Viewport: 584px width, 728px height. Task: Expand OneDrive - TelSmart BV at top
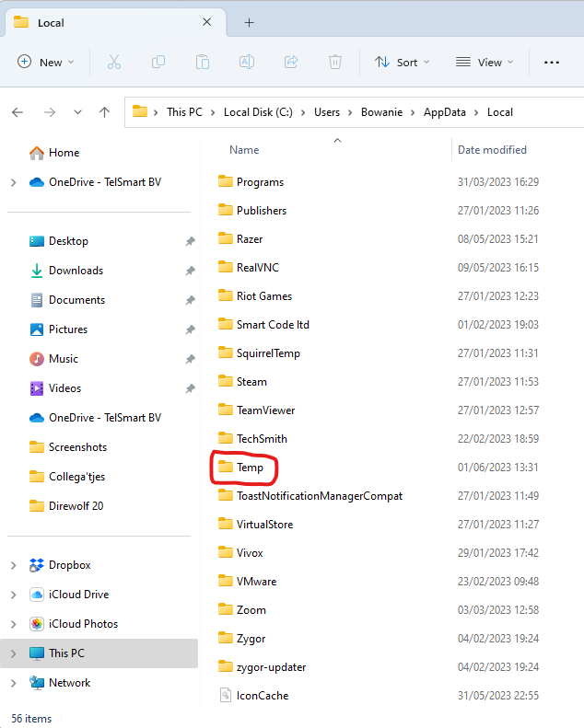tap(13, 182)
